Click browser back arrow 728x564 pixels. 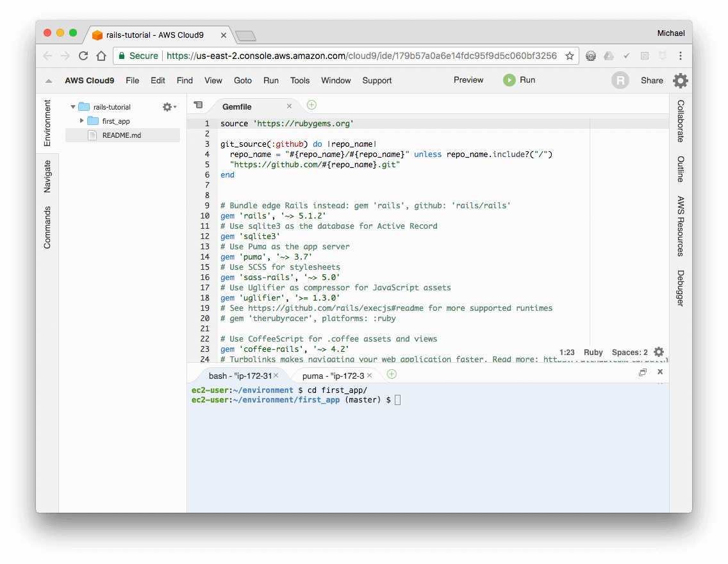pyautogui.click(x=47, y=56)
